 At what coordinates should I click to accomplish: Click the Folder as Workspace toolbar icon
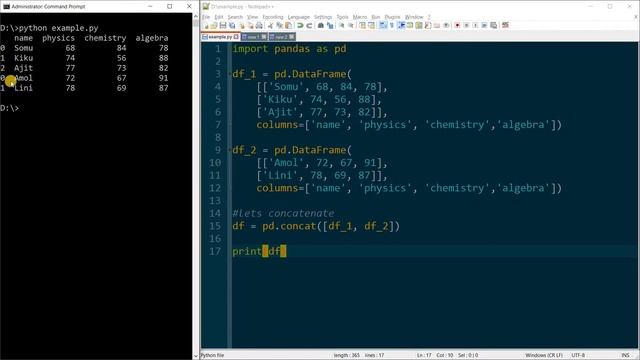click(437, 25)
